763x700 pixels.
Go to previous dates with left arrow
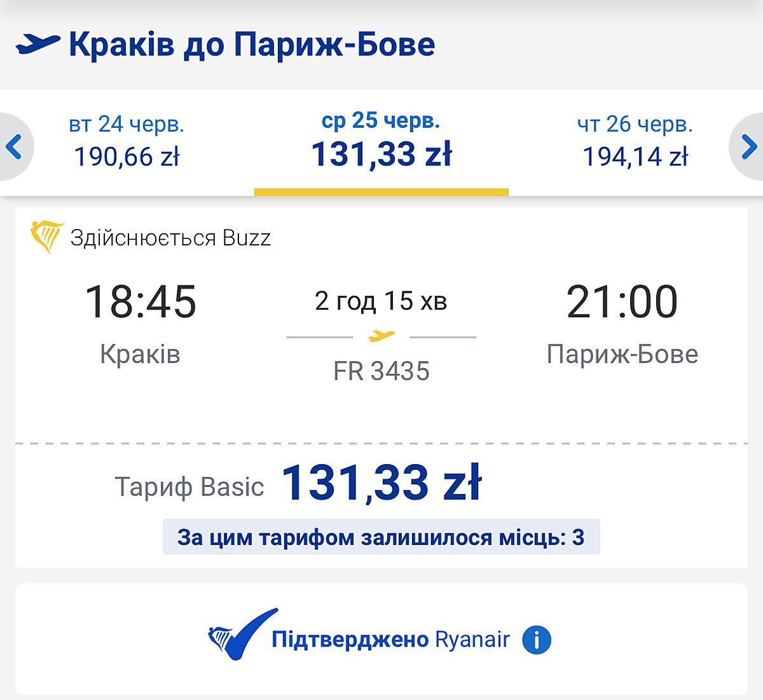[x=14, y=147]
